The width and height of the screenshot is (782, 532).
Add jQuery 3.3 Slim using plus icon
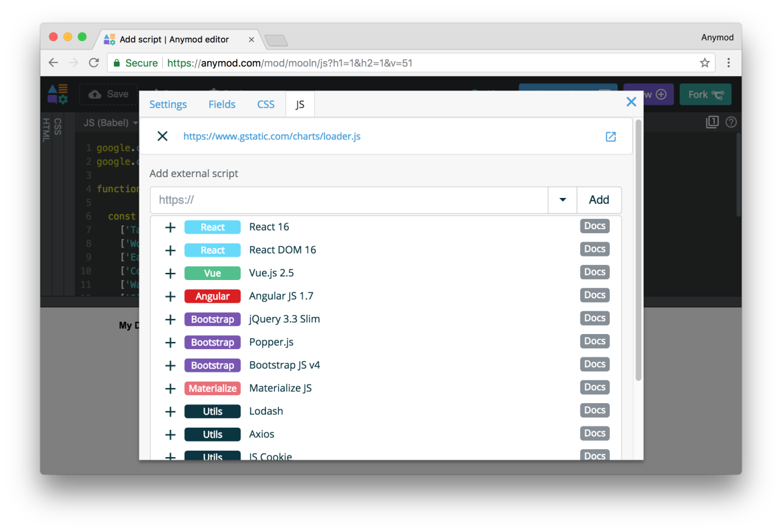click(170, 320)
